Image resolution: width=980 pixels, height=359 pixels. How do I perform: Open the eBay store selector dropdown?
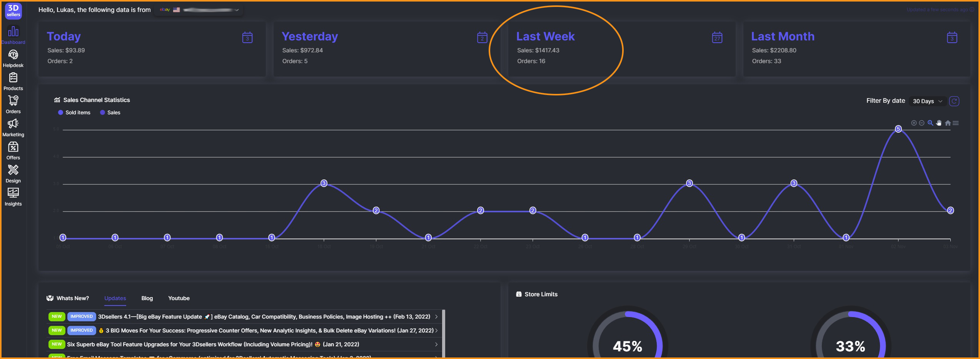click(199, 10)
